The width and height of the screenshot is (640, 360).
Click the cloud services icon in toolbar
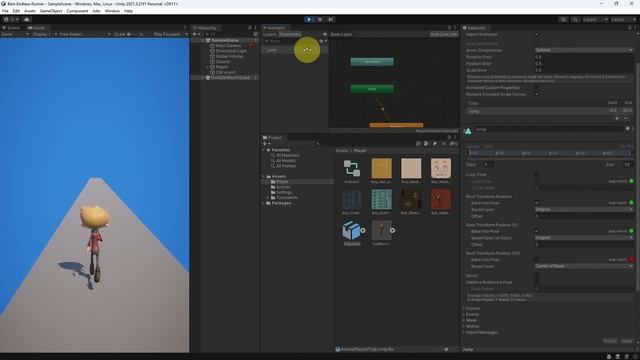27,19
